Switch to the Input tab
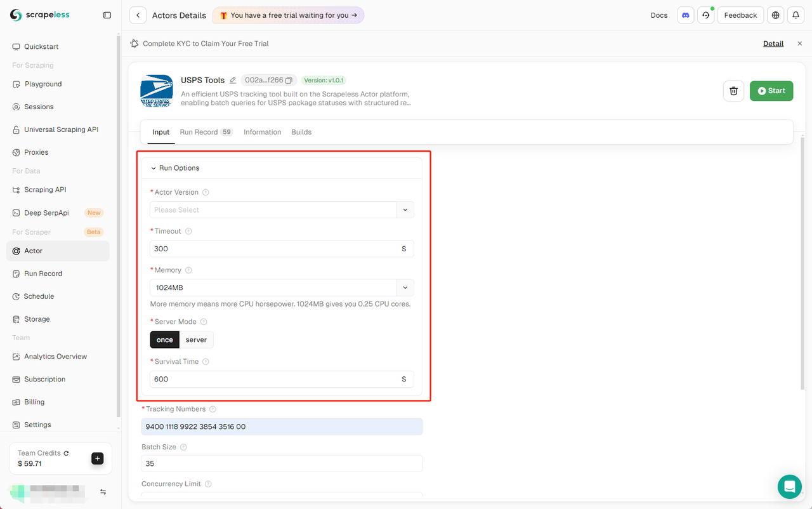This screenshot has height=509, width=812. coord(161,132)
